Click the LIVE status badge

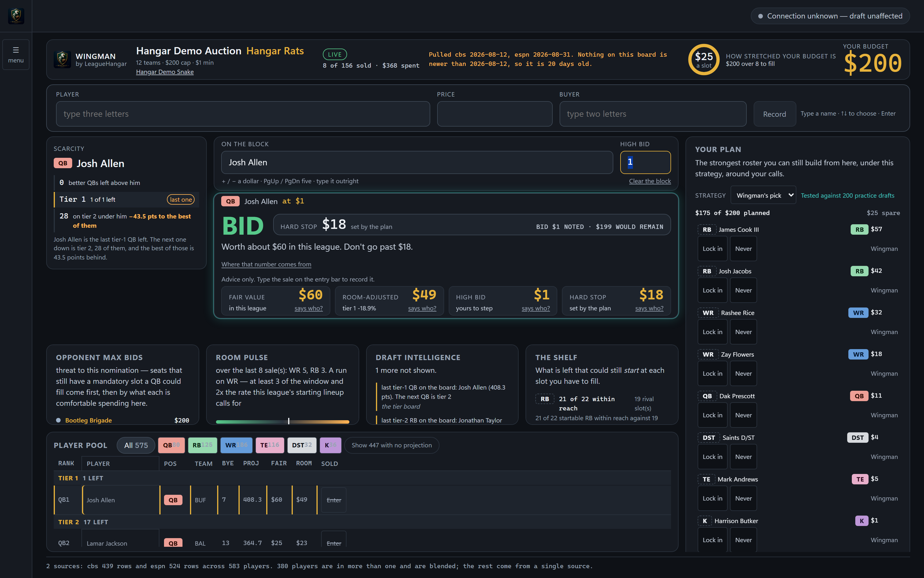[x=334, y=54]
